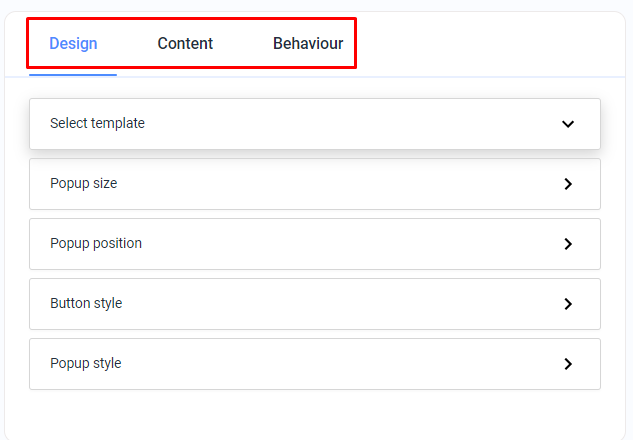
Task: Click the 'Select template' label text
Action: click(x=97, y=123)
